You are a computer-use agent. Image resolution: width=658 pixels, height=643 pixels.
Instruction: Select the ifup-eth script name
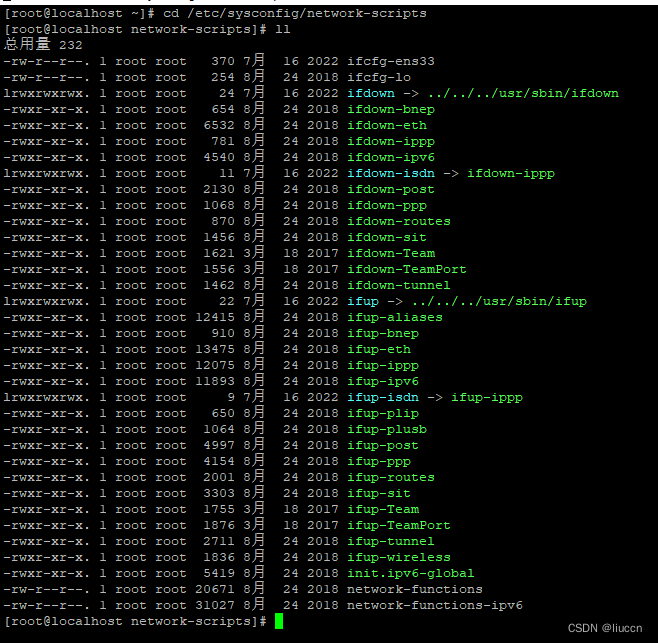click(379, 349)
